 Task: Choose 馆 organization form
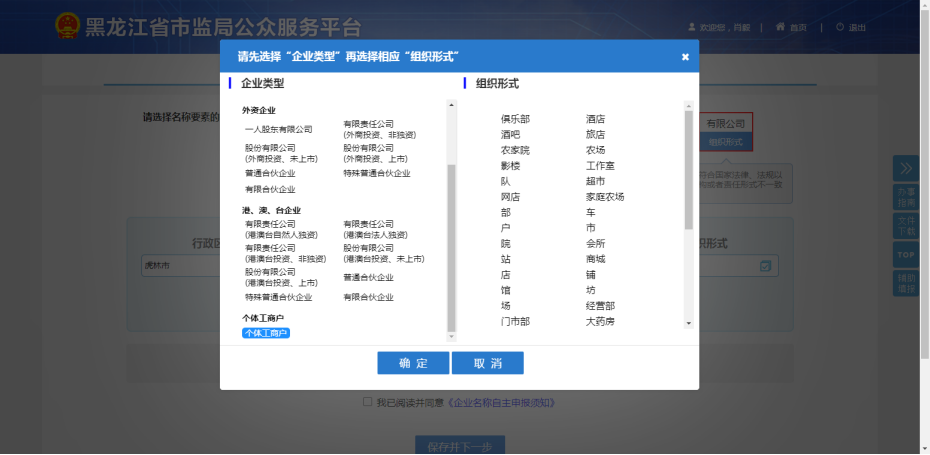tap(506, 291)
